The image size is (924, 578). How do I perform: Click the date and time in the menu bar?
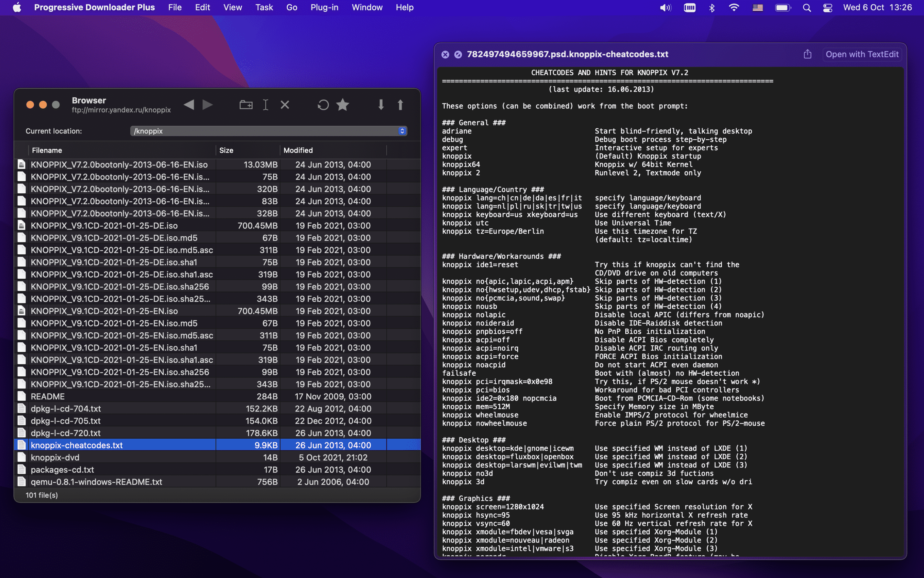(877, 7)
